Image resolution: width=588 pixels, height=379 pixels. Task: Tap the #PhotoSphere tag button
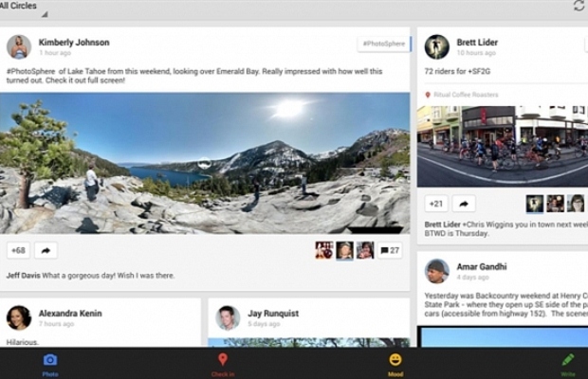coord(384,44)
